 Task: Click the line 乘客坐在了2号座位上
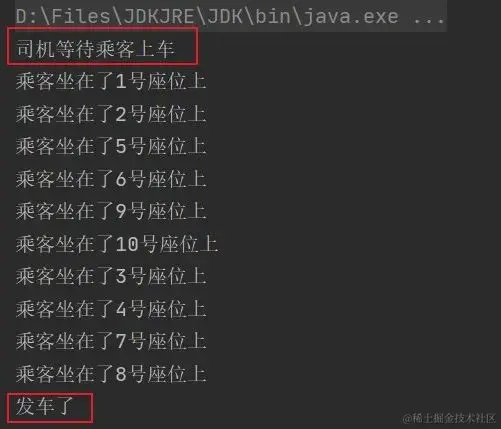pyautogui.click(x=111, y=114)
